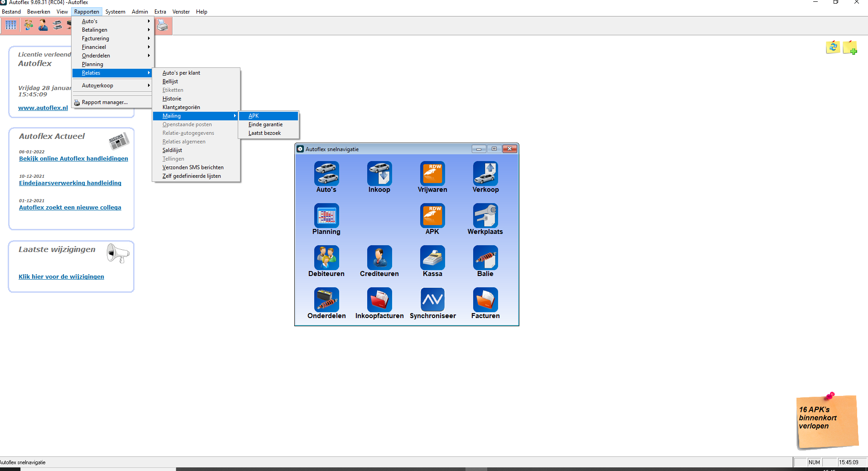This screenshot has height=471, width=868.
Task: Open the Bestand menu
Action: pos(11,12)
